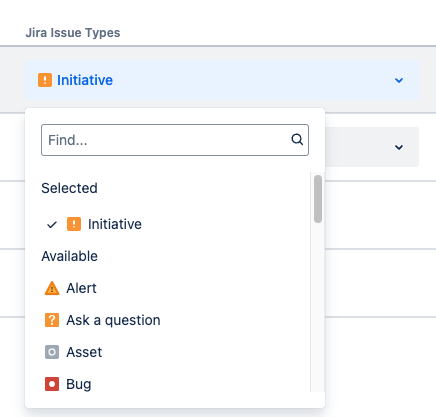This screenshot has height=417, width=436.
Task: Click the dropdown list scrollbar thumb
Action: (x=318, y=199)
